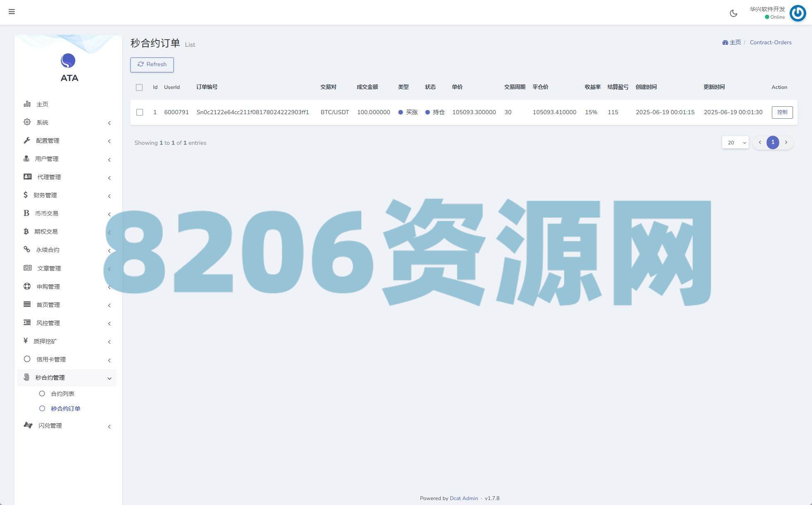Click the 控制 action button

[x=782, y=112]
